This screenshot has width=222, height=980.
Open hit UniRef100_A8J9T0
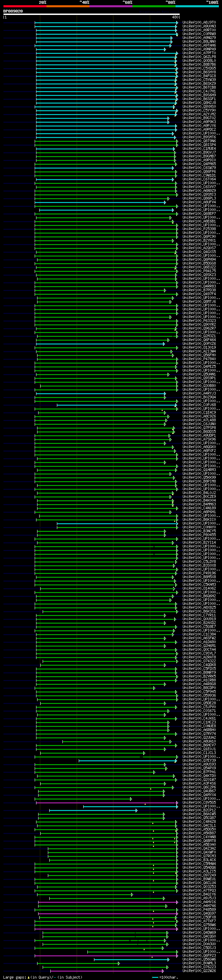[x=199, y=23]
